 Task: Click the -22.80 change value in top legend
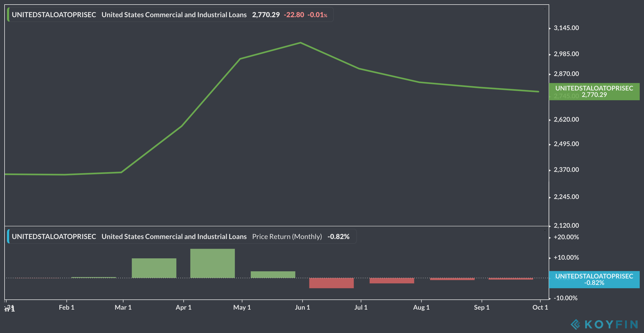[294, 15]
